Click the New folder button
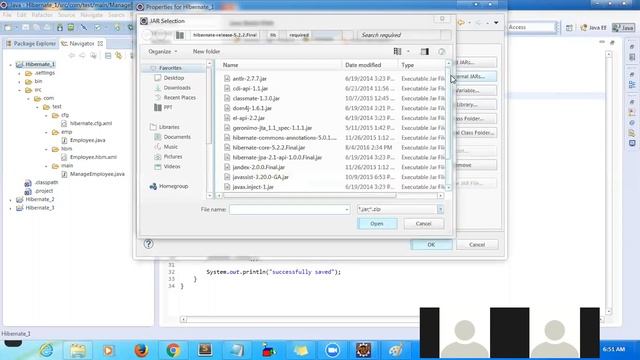Viewport: 640px width, 360px height. click(206, 51)
